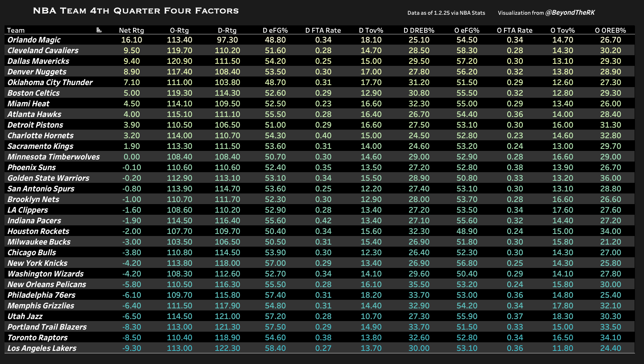Select the Toronto Raptors row label
Image resolution: width=644 pixels, height=364 pixels.
pos(38,337)
